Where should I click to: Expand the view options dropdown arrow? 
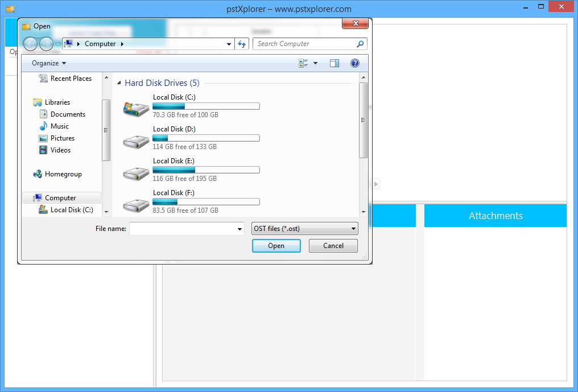click(x=316, y=63)
